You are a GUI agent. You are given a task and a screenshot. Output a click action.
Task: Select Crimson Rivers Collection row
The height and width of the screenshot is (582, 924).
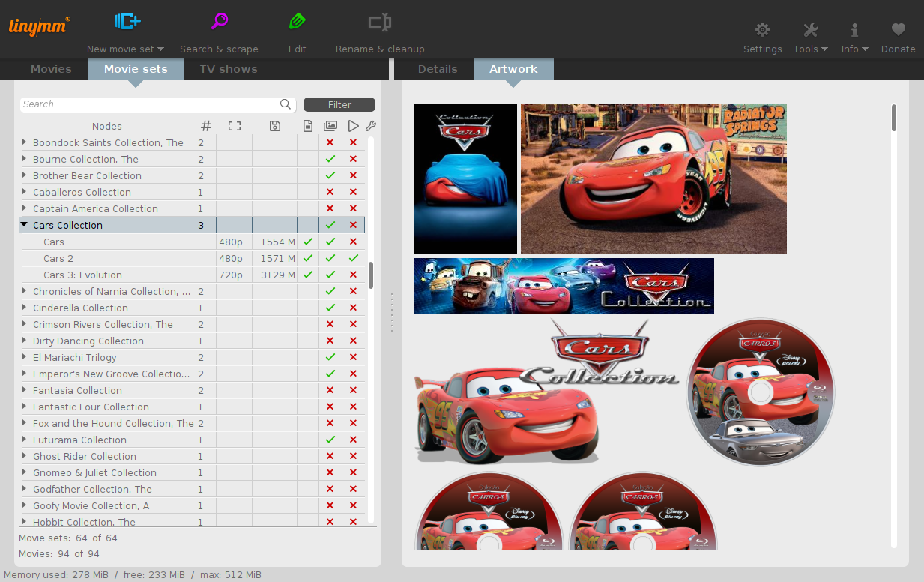click(192, 324)
